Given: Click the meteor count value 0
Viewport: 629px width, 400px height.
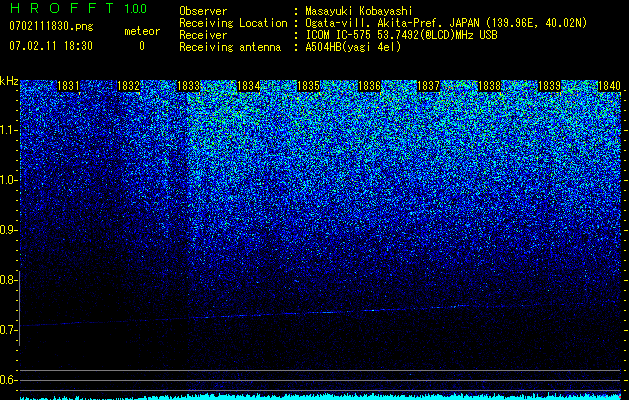Looking at the screenshot, I should [x=142, y=46].
